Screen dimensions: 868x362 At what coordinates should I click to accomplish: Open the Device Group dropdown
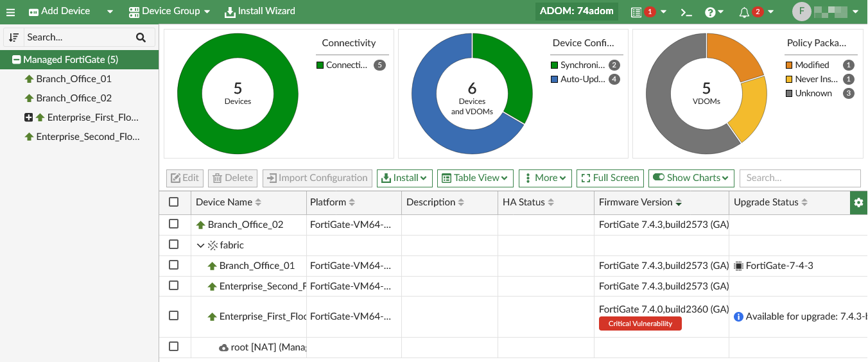click(169, 12)
